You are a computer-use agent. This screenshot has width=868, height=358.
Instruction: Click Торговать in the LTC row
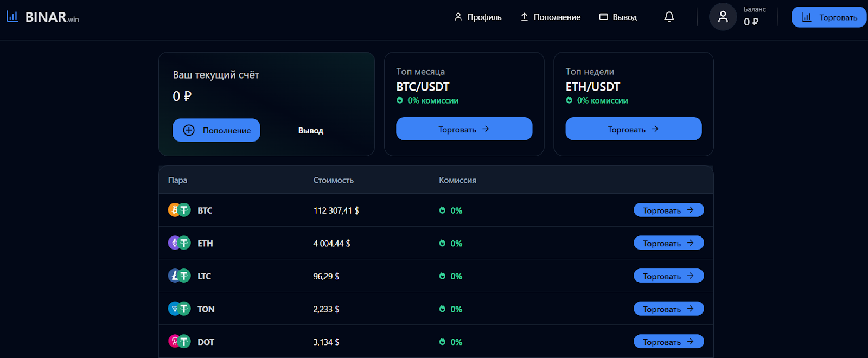668,276
